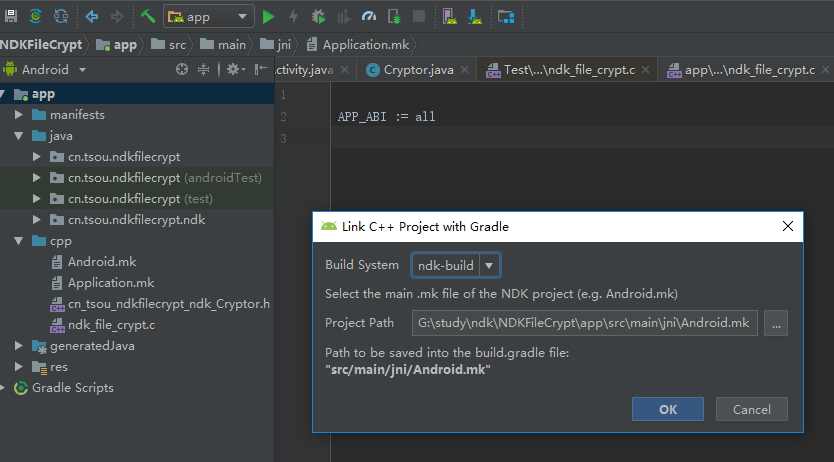Screen dimensions: 834x462
Task: Confirm the dialog with OK
Action: pos(668,409)
